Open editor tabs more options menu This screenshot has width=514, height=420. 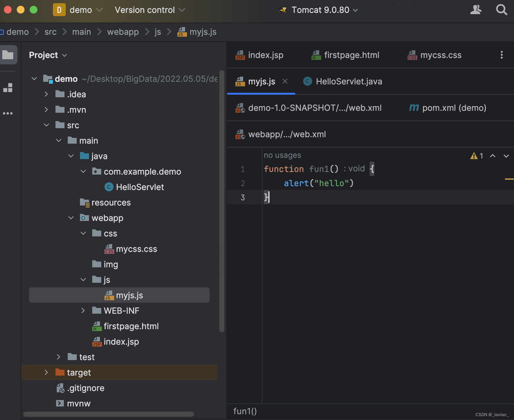[501, 55]
